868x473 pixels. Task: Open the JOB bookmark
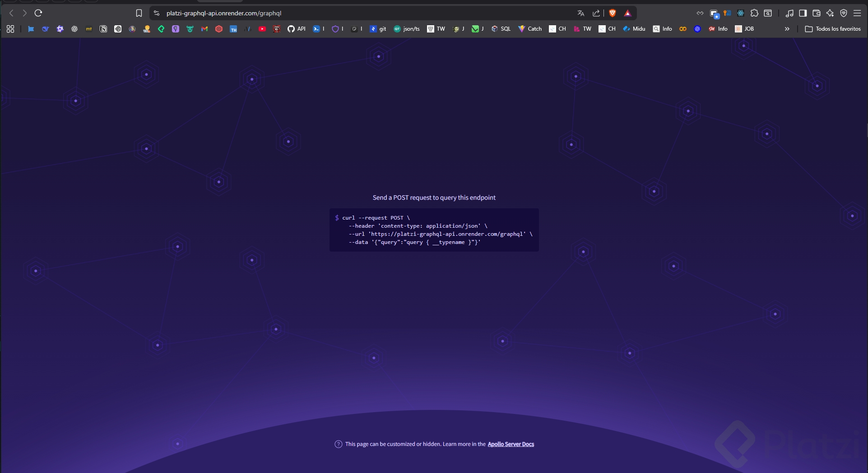point(744,29)
